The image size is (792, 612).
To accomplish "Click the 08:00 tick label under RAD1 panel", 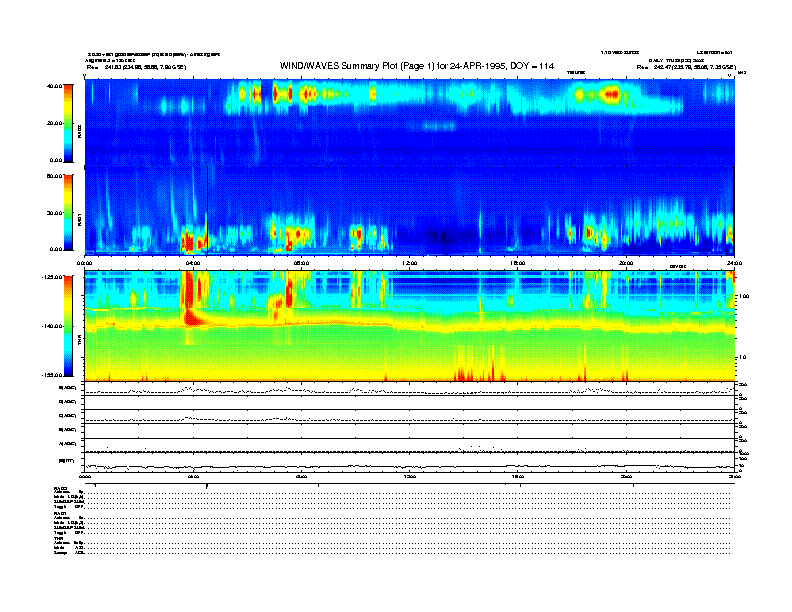I will coord(301,263).
